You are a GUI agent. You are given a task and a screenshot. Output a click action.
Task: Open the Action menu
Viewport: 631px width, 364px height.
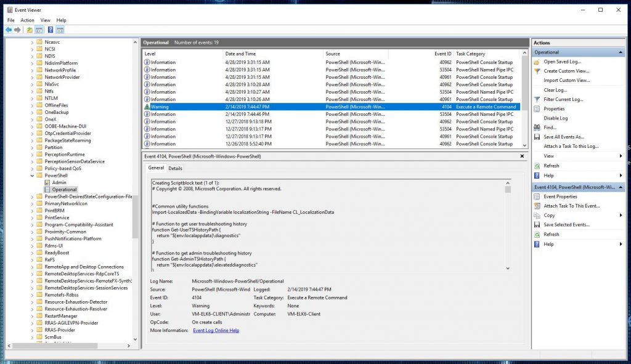point(26,20)
